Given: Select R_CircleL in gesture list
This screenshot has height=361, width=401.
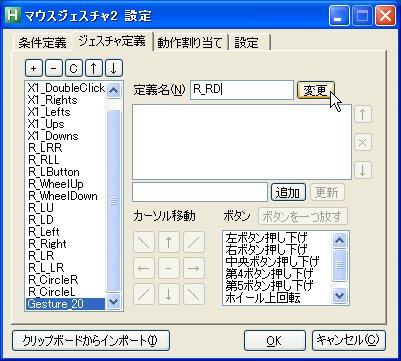Looking at the screenshot, I should pos(66,292).
